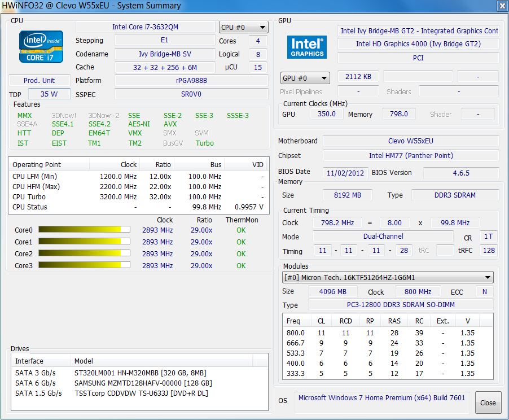
Task: Click the Memory Type field DDR3 SDRAM
Action: [455, 195]
